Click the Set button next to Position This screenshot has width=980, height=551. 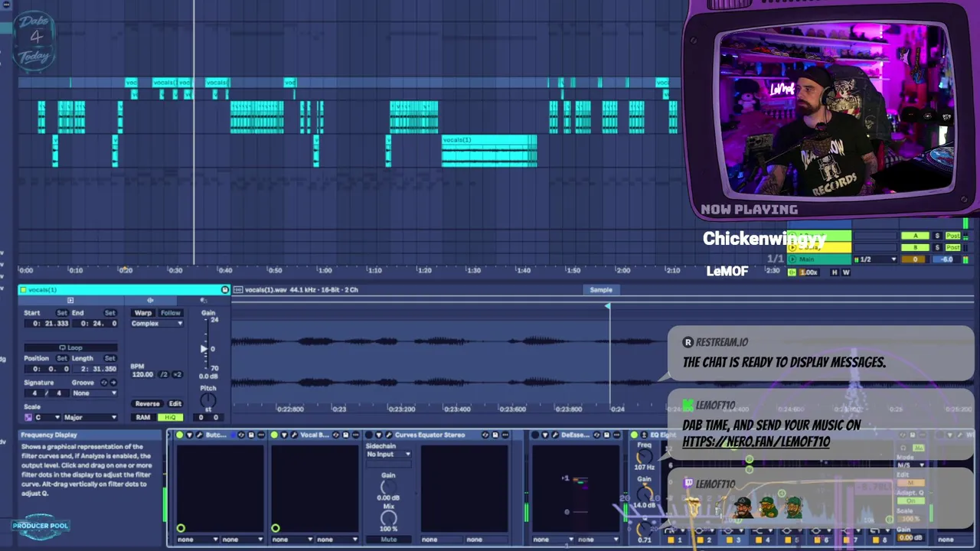pyautogui.click(x=61, y=358)
